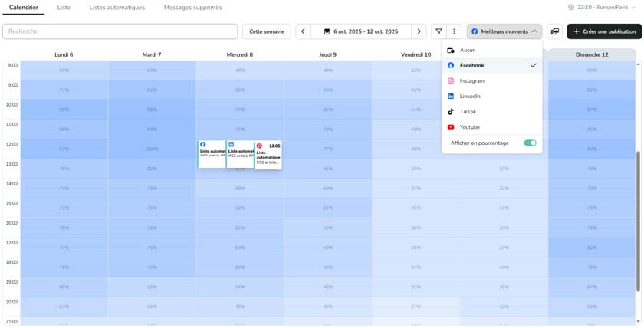Image resolution: width=644 pixels, height=328 pixels.
Task: Click the Jeudi 9 day header
Action: click(x=328, y=54)
